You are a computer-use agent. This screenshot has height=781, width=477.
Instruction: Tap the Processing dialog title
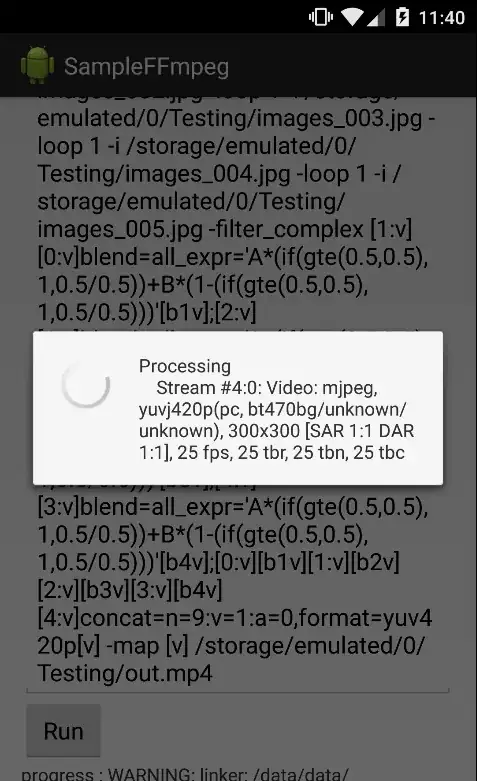185,366
